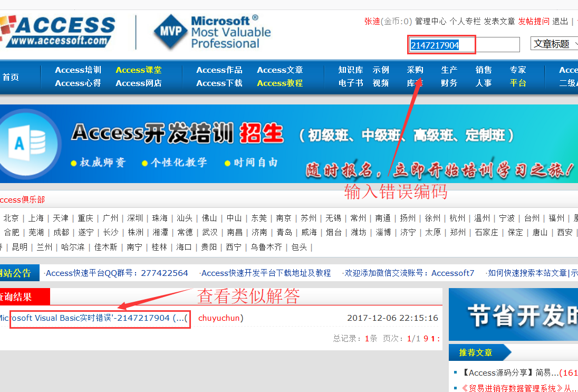
Task: Select Access心得 in the navigation
Action: [78, 83]
